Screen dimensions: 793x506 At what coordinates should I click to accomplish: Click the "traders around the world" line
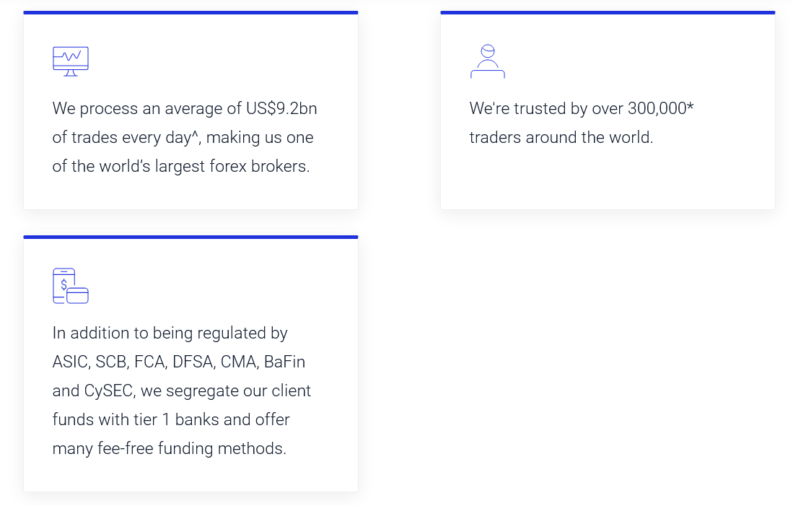click(x=561, y=137)
